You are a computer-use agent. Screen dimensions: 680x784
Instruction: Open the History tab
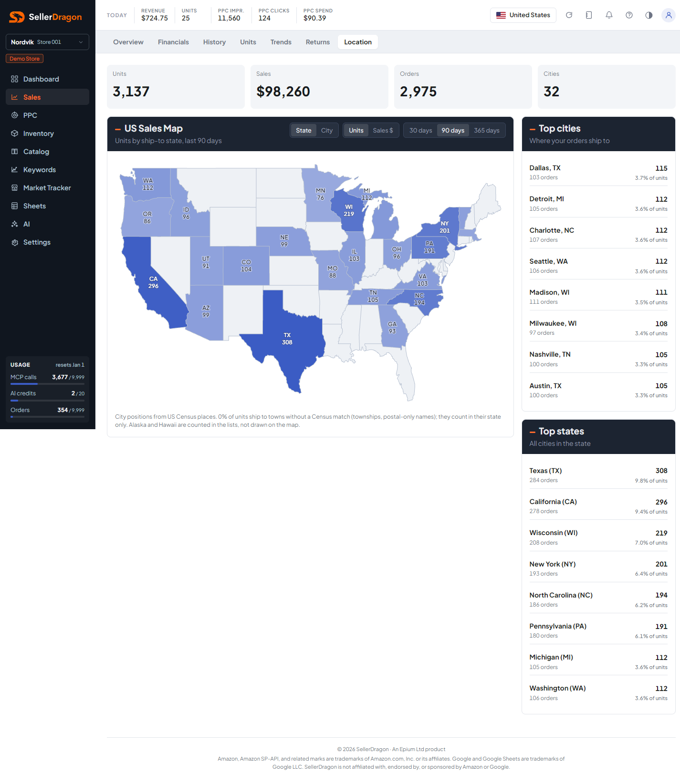(x=214, y=42)
